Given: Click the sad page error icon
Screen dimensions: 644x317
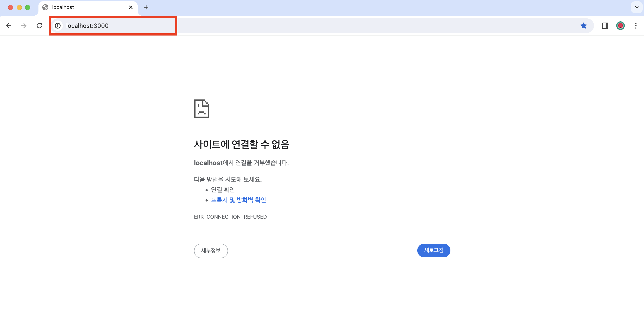Looking at the screenshot, I should point(201,109).
